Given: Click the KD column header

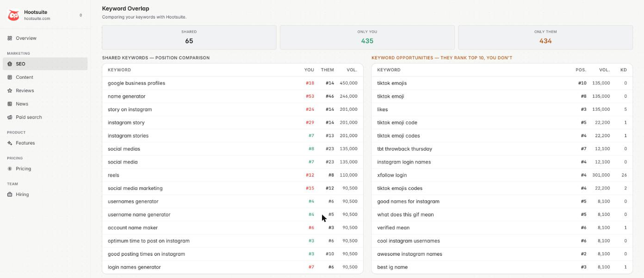Looking at the screenshot, I should click(624, 70).
